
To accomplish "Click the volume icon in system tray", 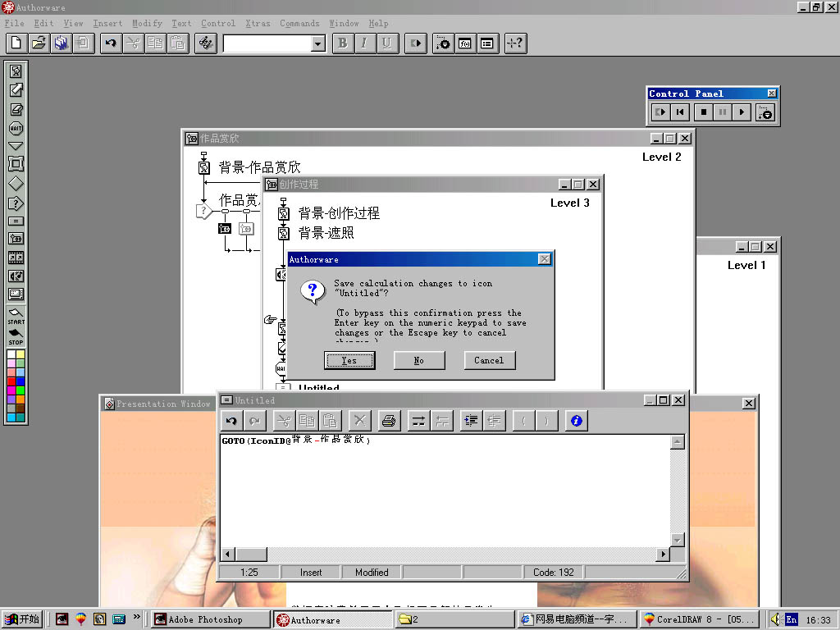I will (x=774, y=619).
